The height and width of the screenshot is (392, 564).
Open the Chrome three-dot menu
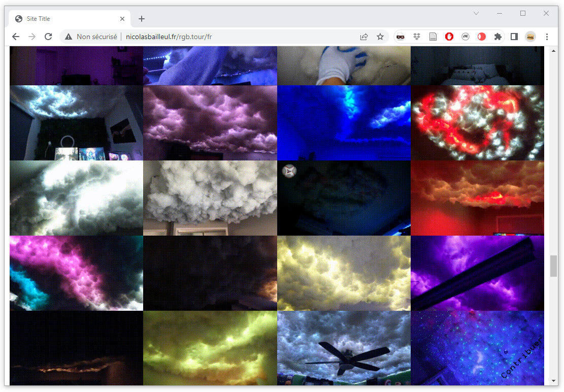[547, 37]
